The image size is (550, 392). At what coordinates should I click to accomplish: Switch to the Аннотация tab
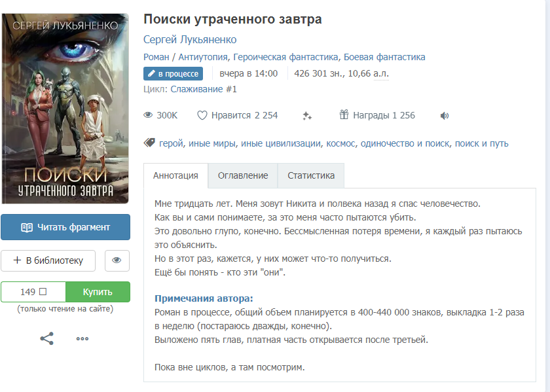click(x=175, y=175)
